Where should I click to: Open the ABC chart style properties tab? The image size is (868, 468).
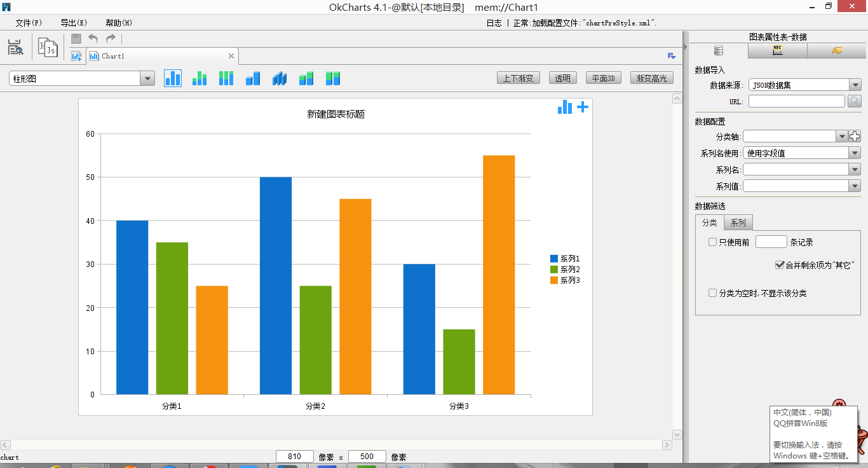coord(778,51)
